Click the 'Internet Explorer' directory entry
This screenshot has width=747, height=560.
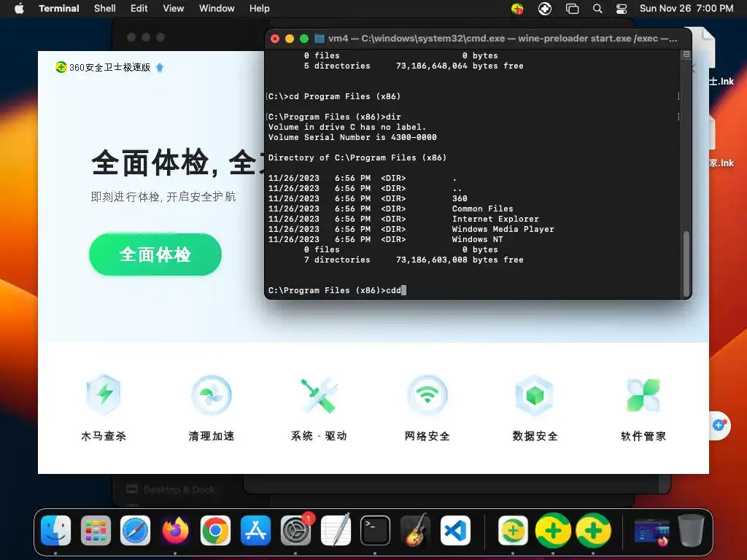(x=495, y=219)
